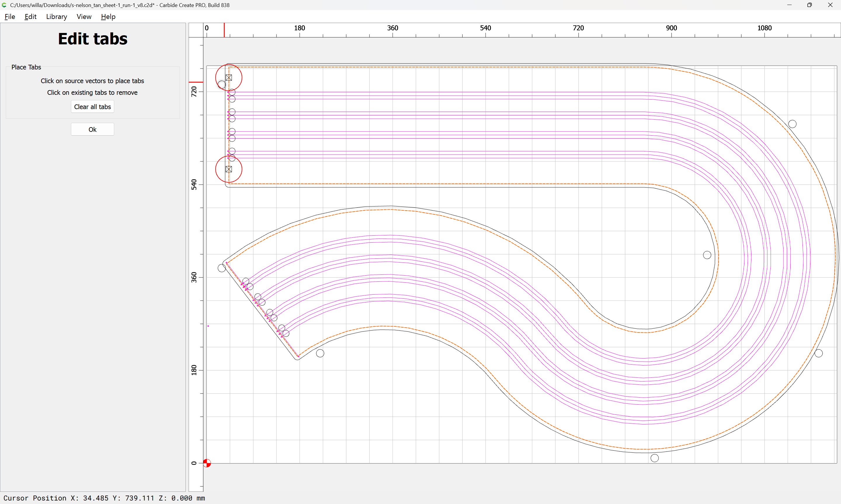Click the red cursor marker on vertical ruler
Screen dimensions: 841x504
point(196,82)
